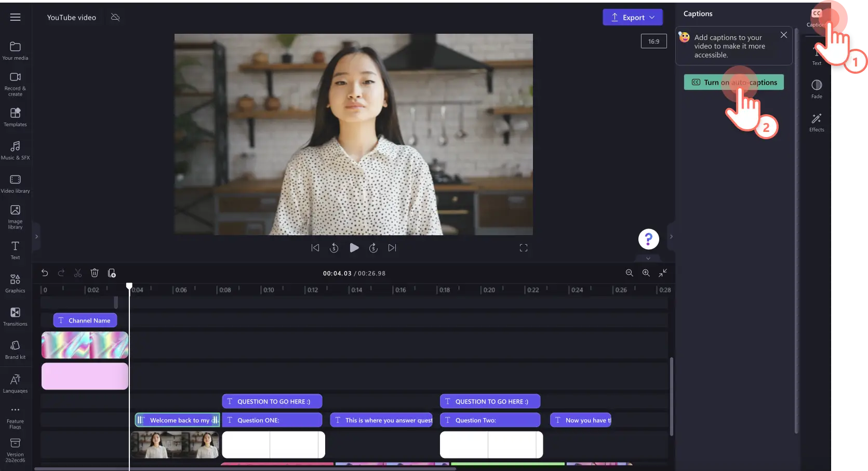Rewind five seconds
Screen dimensions: 868x471
[x=334, y=248]
